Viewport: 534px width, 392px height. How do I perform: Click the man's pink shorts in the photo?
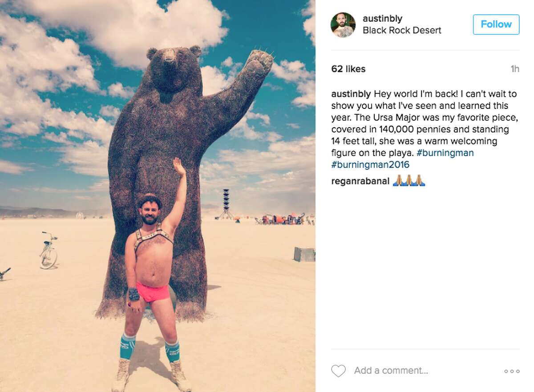tap(152, 292)
